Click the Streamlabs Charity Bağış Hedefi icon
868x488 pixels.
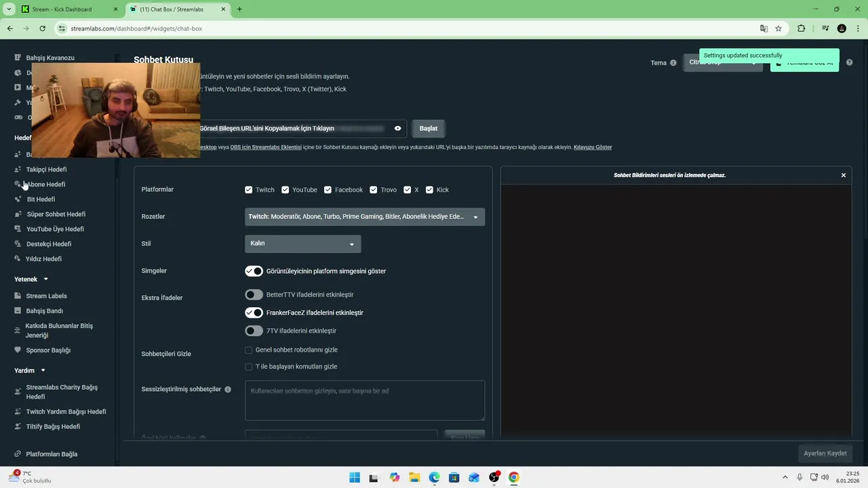click(x=18, y=392)
